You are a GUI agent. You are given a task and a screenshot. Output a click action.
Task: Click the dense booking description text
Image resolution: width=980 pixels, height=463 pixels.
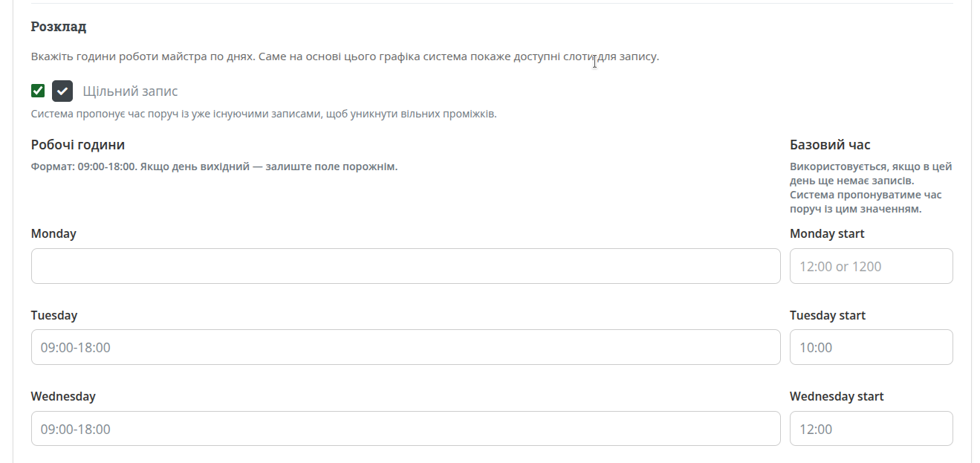click(x=263, y=114)
